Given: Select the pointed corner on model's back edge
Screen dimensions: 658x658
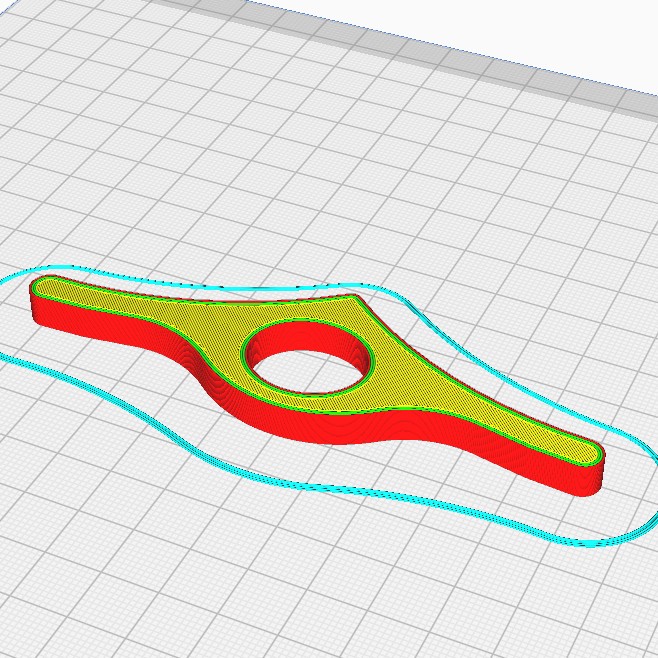Looking at the screenshot, I should tap(355, 297).
